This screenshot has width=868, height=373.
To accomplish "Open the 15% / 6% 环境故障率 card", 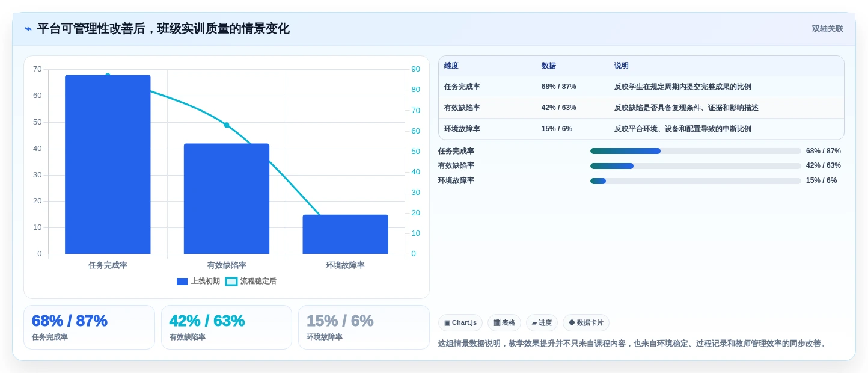I will (364, 327).
